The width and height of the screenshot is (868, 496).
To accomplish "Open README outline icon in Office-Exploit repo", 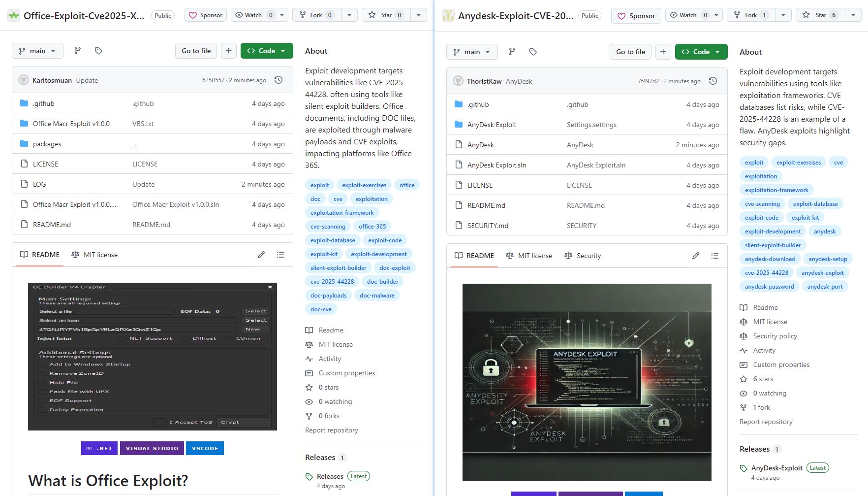I will tap(280, 255).
